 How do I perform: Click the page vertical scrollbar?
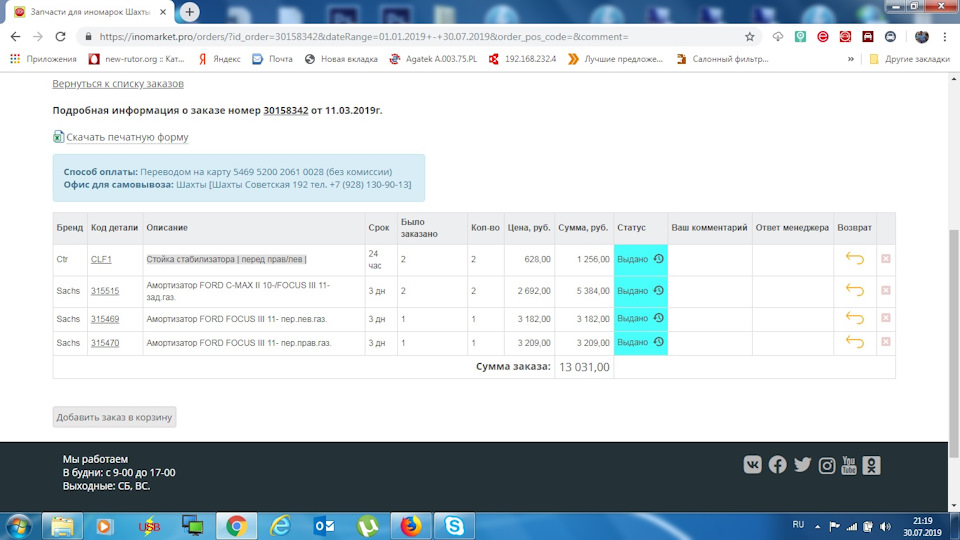click(954, 343)
